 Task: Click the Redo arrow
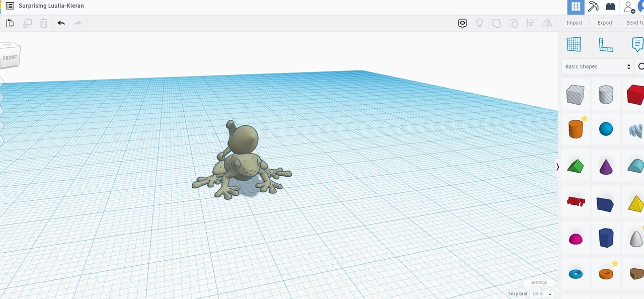[x=77, y=23]
